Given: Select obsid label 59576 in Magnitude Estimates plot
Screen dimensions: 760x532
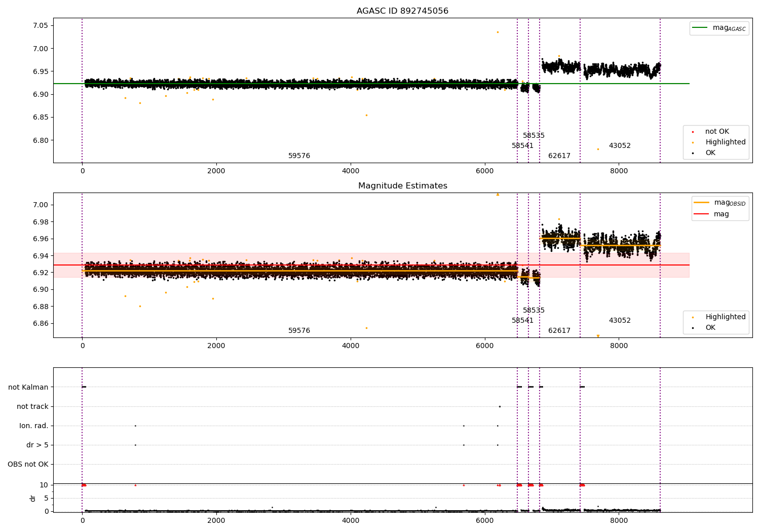Looking at the screenshot, I should tap(299, 331).
